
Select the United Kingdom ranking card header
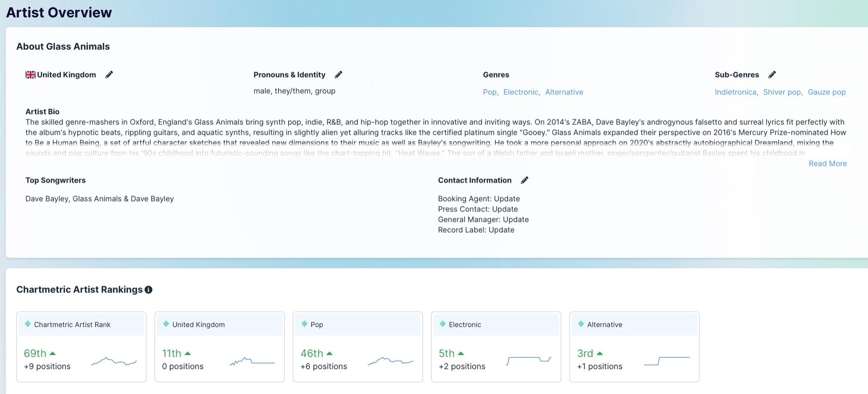(220, 324)
